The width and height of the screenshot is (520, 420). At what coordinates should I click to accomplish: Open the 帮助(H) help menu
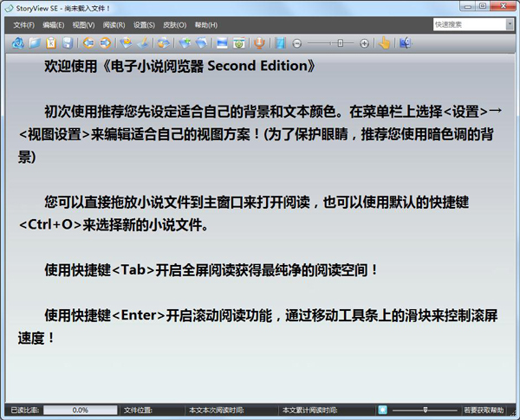(206, 25)
